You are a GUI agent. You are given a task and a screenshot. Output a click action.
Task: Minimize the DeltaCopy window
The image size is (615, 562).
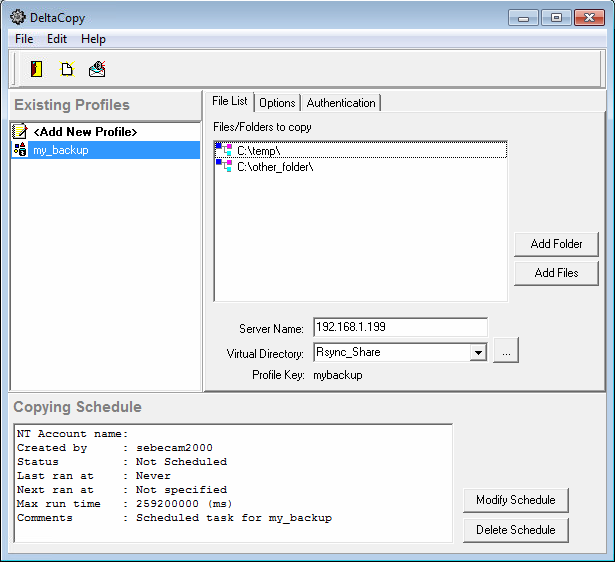click(x=523, y=18)
